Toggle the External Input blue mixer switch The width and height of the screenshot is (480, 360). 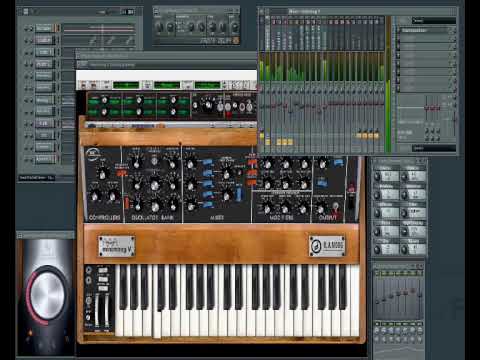(x=207, y=174)
